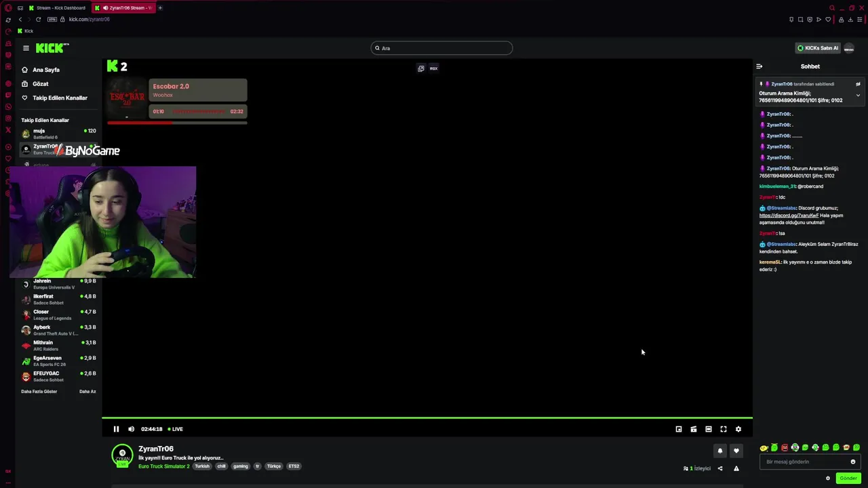The width and height of the screenshot is (868, 488).
Task: Select the Turkish tag
Action: point(202,466)
